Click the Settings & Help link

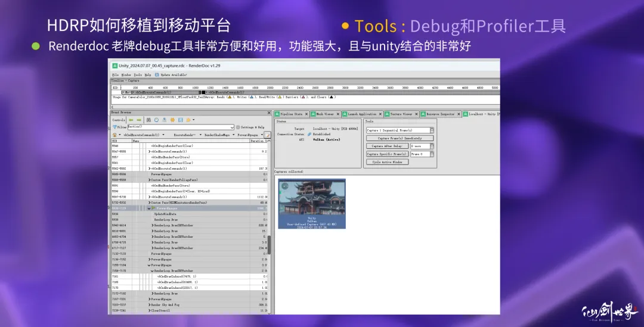253,127
